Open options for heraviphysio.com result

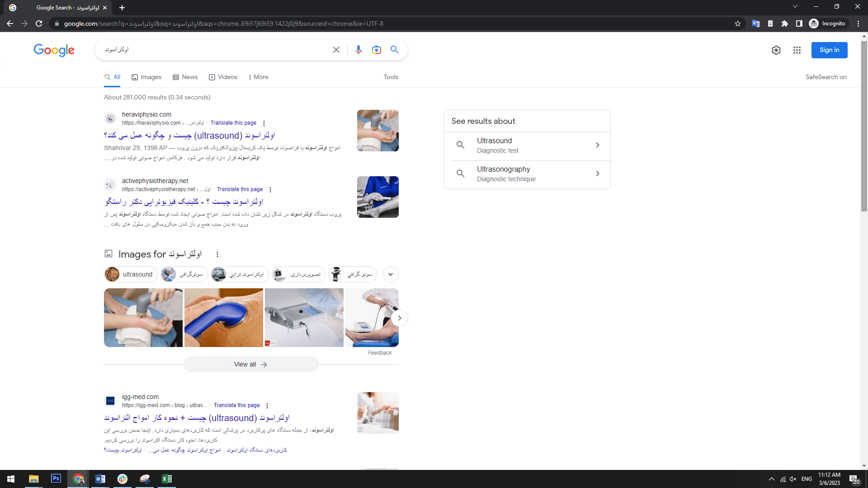pyautogui.click(x=264, y=123)
